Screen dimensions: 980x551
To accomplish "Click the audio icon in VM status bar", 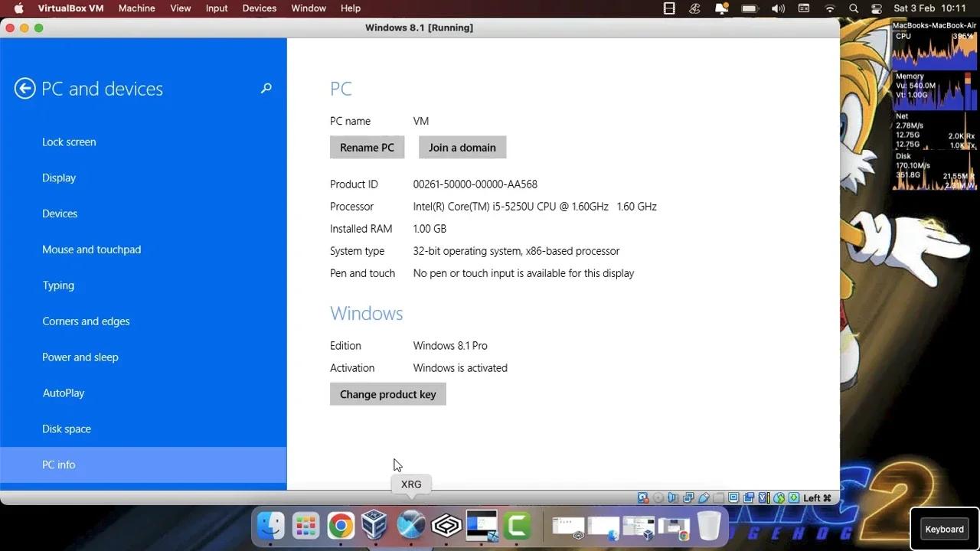I will [671, 497].
